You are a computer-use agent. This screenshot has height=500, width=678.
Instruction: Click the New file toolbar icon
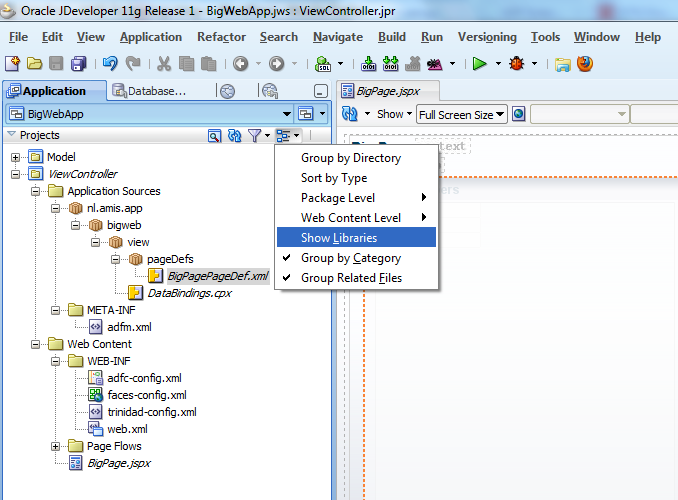pos(14,63)
